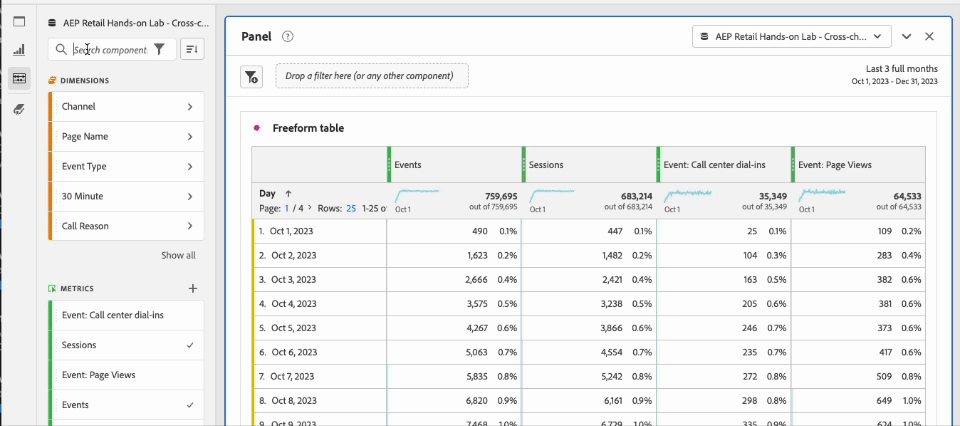
Task: Expand the 30 Minute dimension chevron
Action: [x=190, y=196]
